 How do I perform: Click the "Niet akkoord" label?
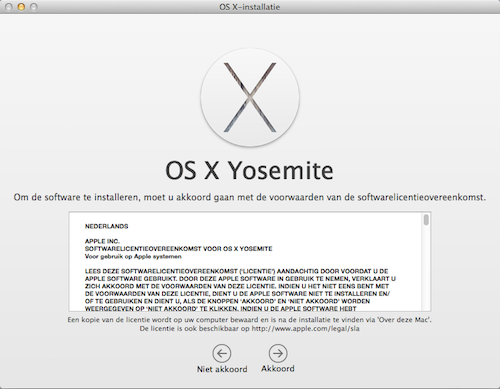[x=222, y=369]
